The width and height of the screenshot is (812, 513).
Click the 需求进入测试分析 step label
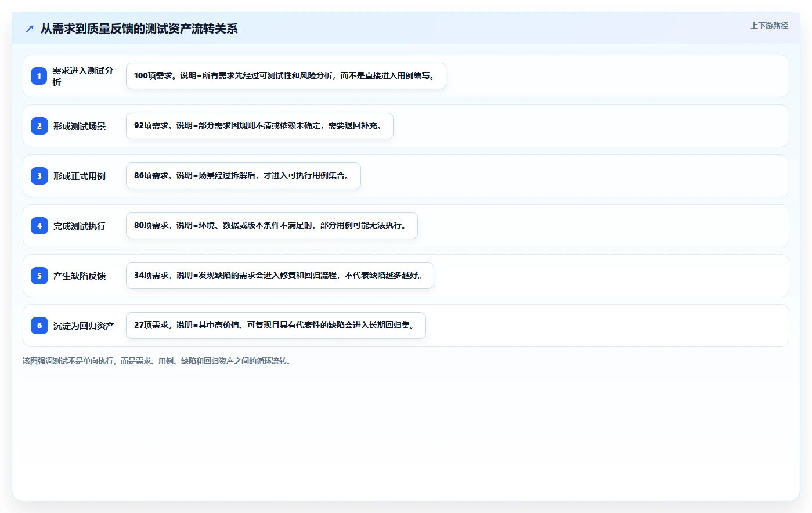(83, 76)
